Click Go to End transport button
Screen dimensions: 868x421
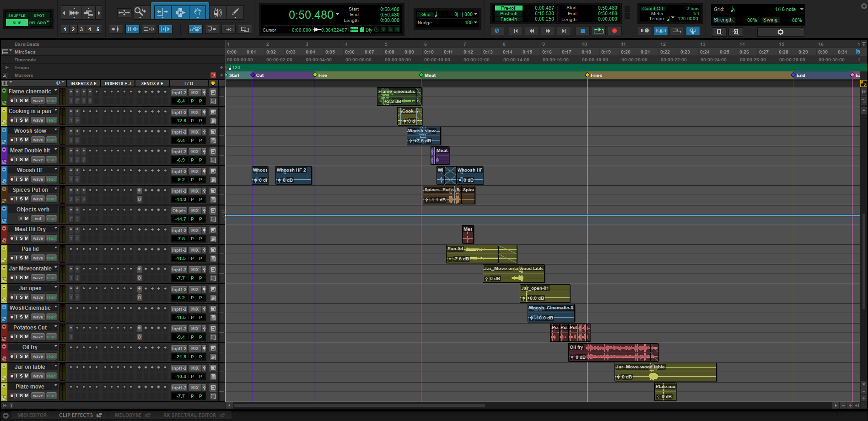(x=564, y=31)
